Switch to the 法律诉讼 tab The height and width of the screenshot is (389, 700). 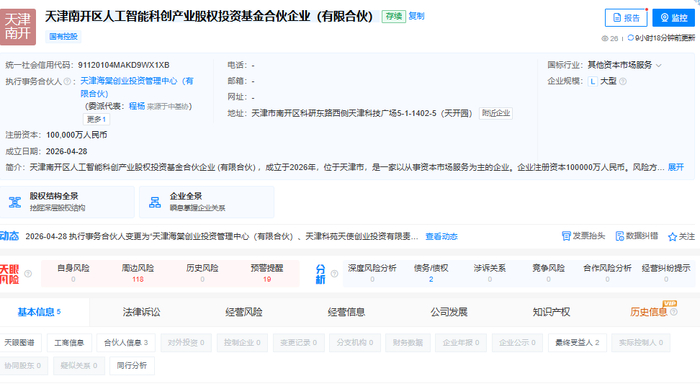click(141, 312)
